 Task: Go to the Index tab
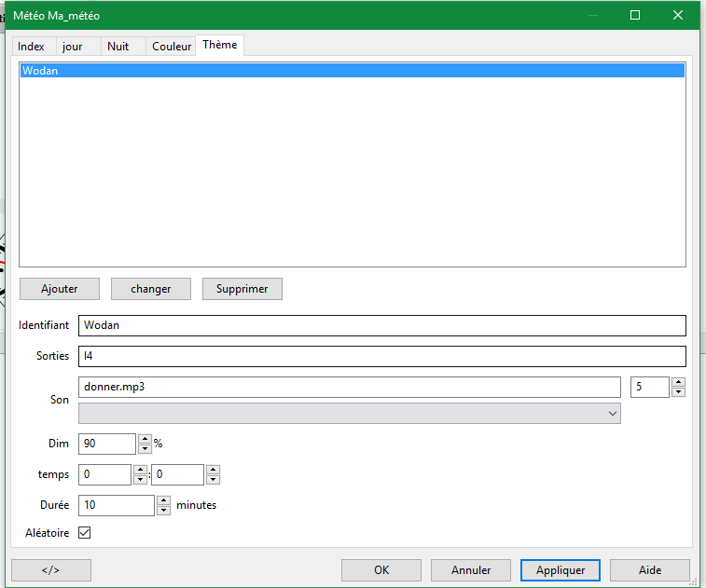click(31, 47)
